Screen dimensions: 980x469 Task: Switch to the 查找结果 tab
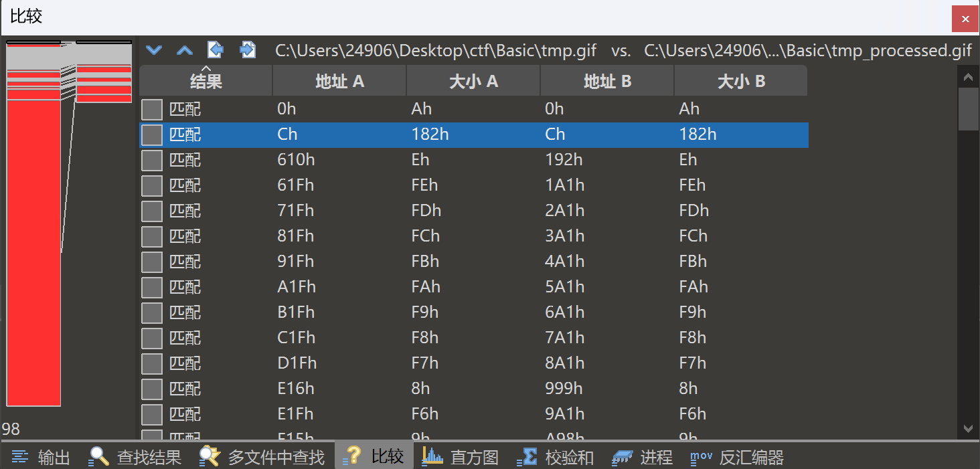pyautogui.click(x=136, y=457)
